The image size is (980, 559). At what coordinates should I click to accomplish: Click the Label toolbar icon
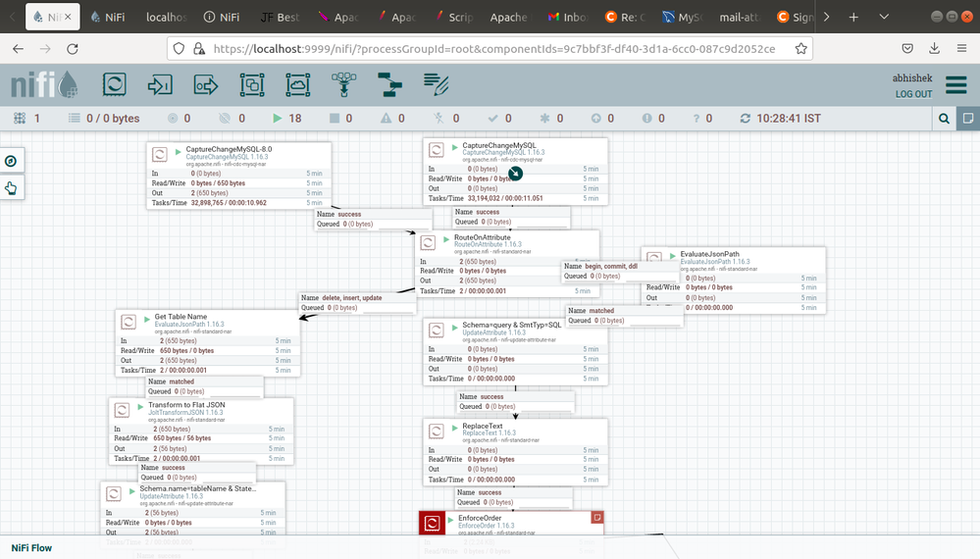(437, 85)
